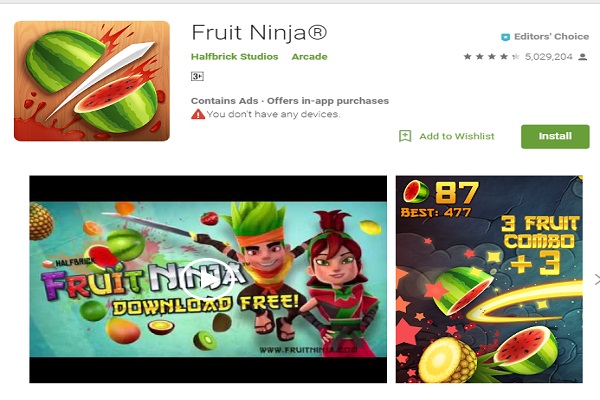600x400 pixels.
Task: Click Add to Wishlist text
Action: tap(457, 136)
